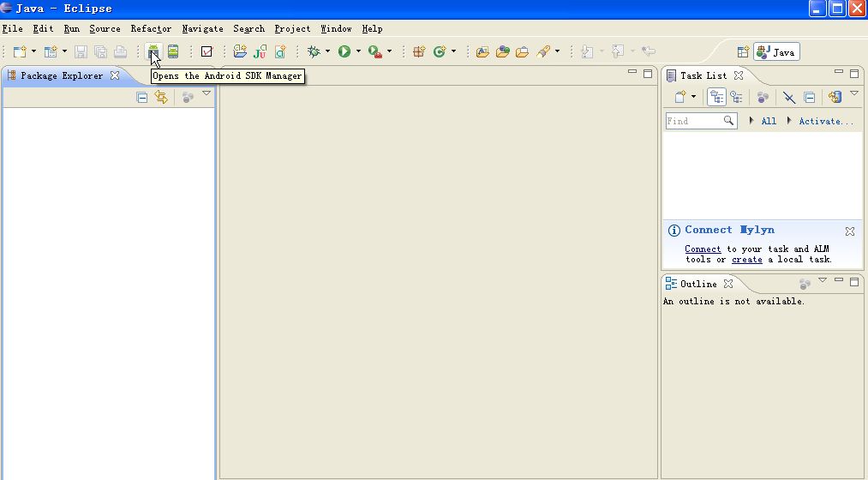Viewport: 868px width, 480px height.
Task: Open the Edit menu
Action: 43,29
